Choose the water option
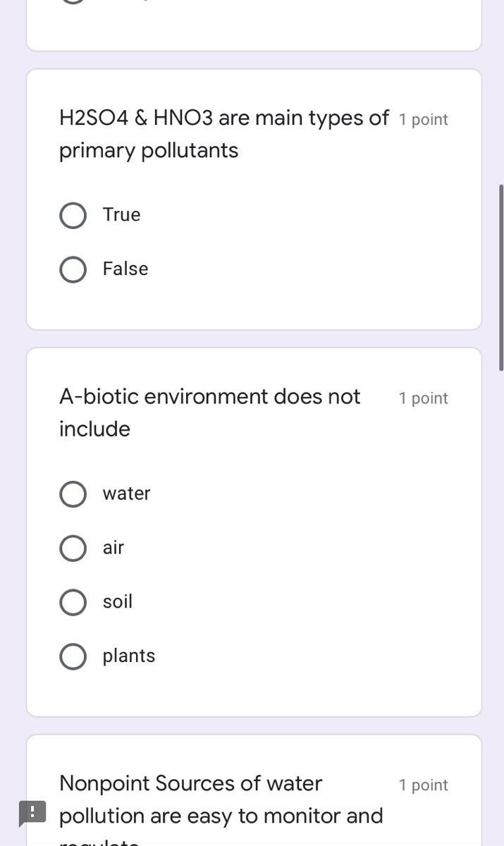The image size is (504, 846). tap(73, 494)
